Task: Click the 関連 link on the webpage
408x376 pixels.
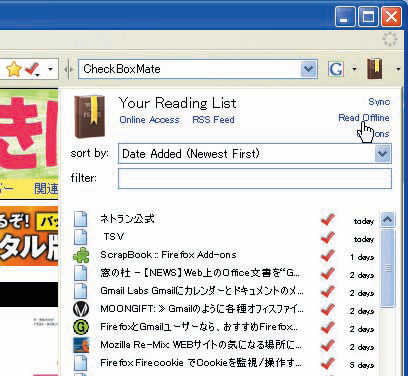Action: [46, 189]
